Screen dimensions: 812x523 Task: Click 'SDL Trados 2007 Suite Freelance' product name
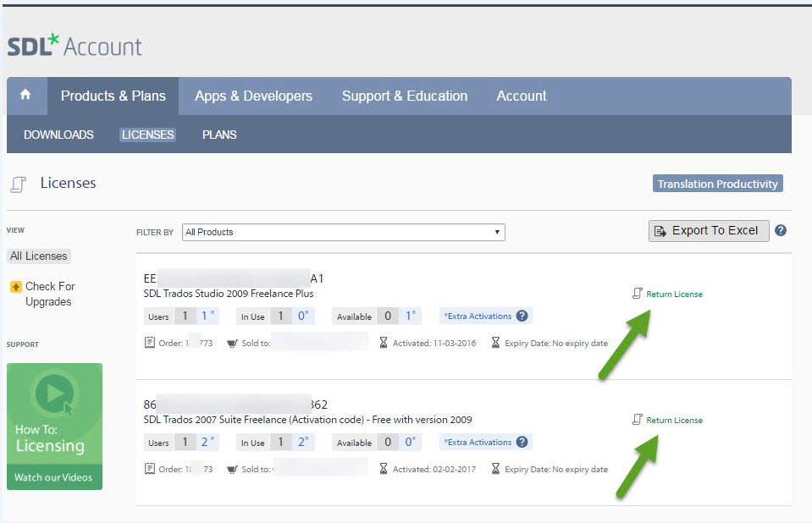[307, 420]
